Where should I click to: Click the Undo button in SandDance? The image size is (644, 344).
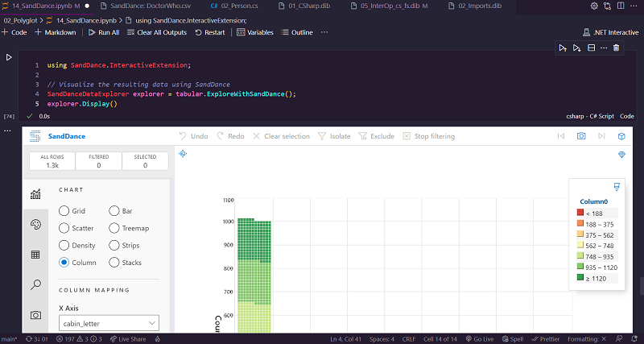pos(192,136)
